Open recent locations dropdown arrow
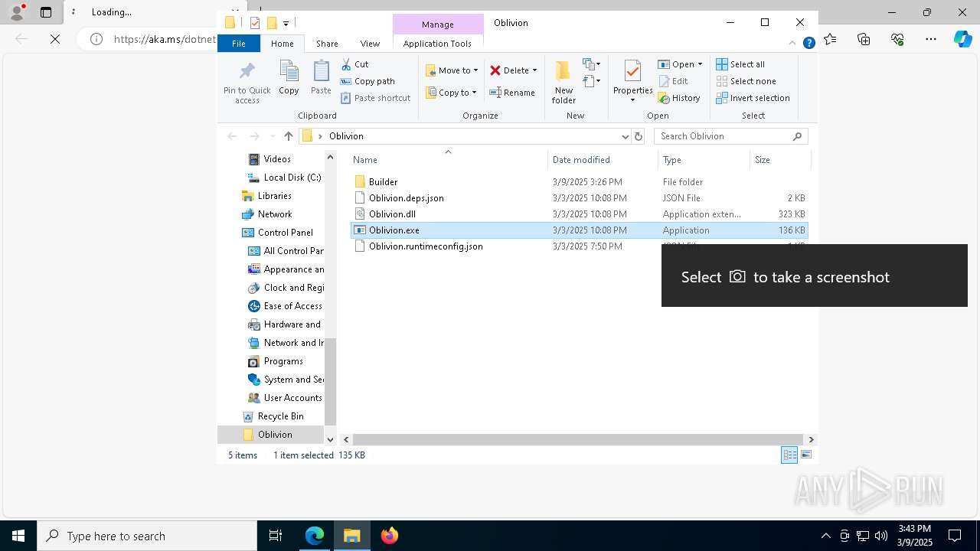 [x=272, y=136]
